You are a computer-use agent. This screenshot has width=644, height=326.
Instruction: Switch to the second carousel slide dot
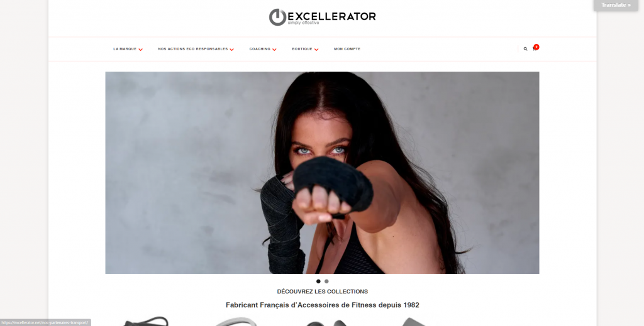[x=326, y=281]
